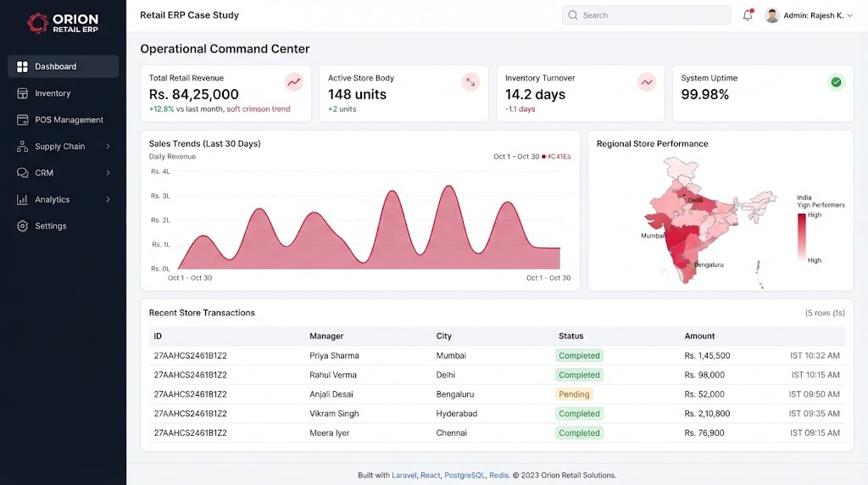Click the amount Rs. 2,10,800
Screen dimensions: 868x485
pyautogui.click(x=708, y=414)
